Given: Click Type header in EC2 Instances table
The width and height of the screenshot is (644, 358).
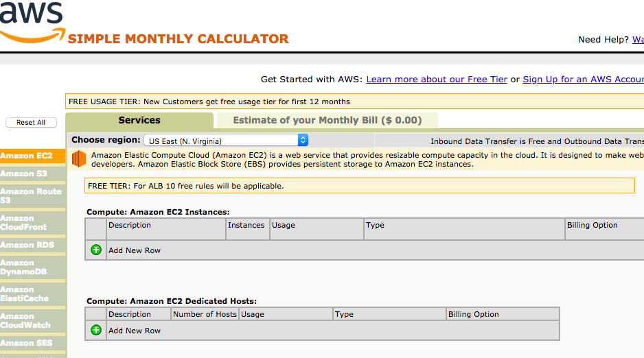Looking at the screenshot, I should click(375, 225).
